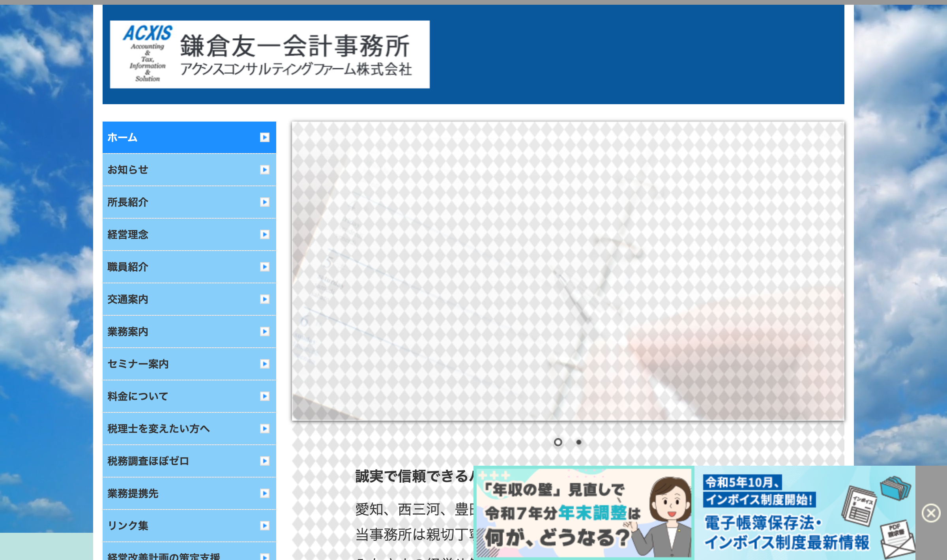Click the 鎌倉友一会計事務所 logo banner
Screen dimensions: 947x560
tap(270, 54)
